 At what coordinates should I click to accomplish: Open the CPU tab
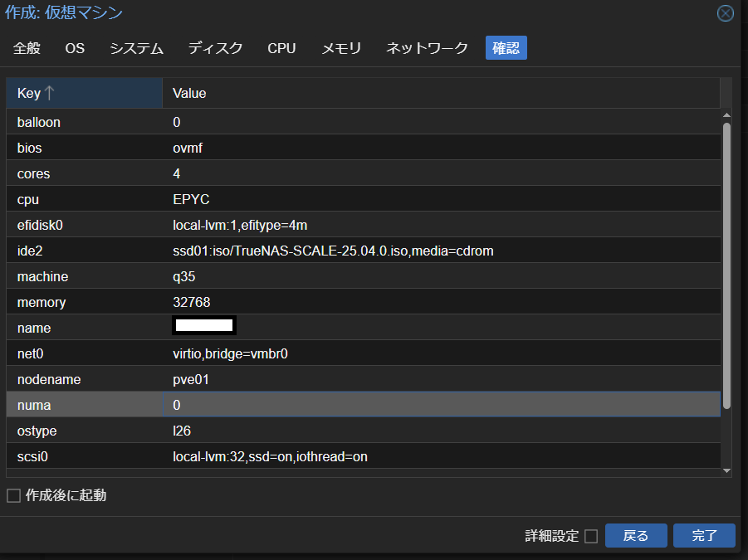tap(281, 48)
